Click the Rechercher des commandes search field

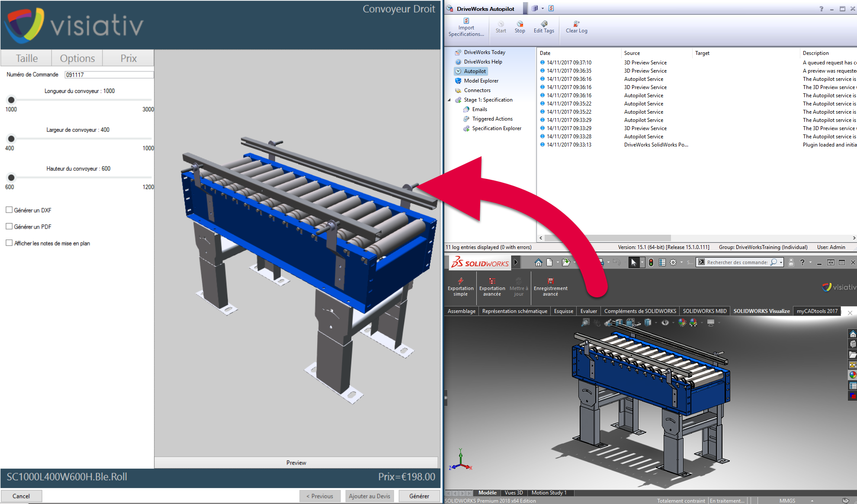coord(738,262)
